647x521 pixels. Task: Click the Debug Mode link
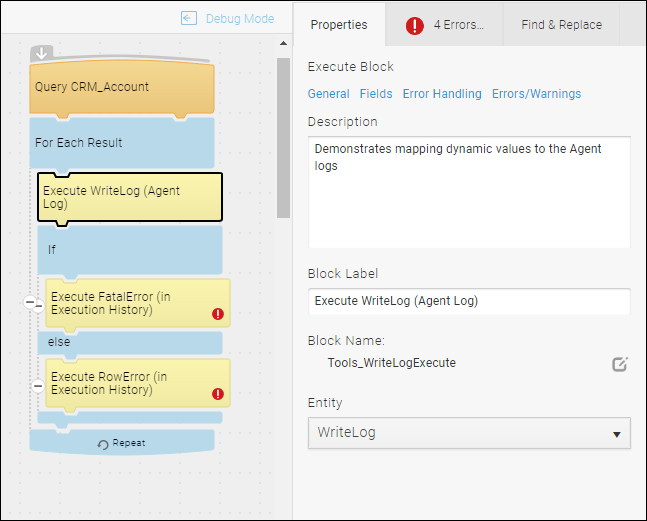click(x=240, y=19)
